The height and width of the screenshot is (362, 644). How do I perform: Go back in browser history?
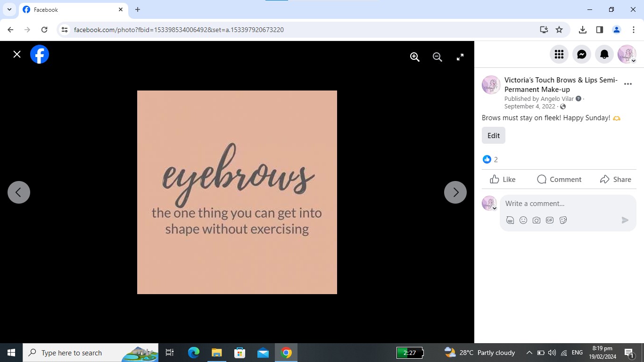click(x=10, y=30)
